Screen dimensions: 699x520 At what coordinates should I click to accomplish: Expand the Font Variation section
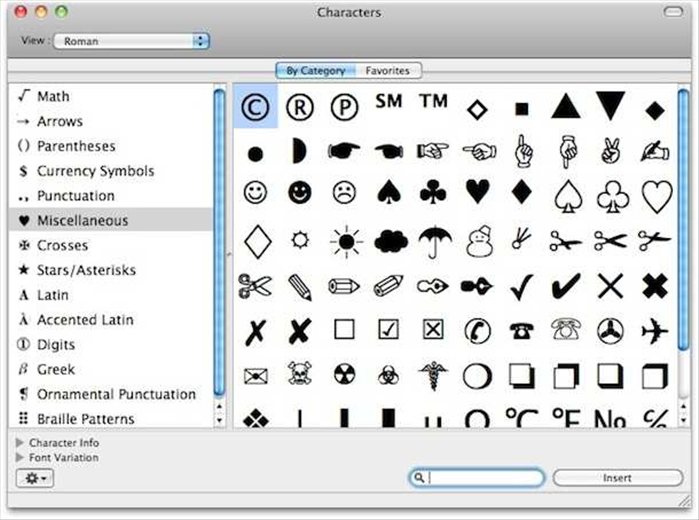(x=20, y=458)
